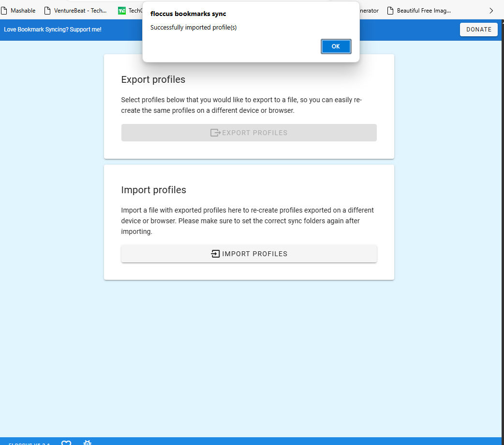Screen dimensions: 504x445
Task: Open the bookmark ending in 'nerator'
Action: [370, 11]
